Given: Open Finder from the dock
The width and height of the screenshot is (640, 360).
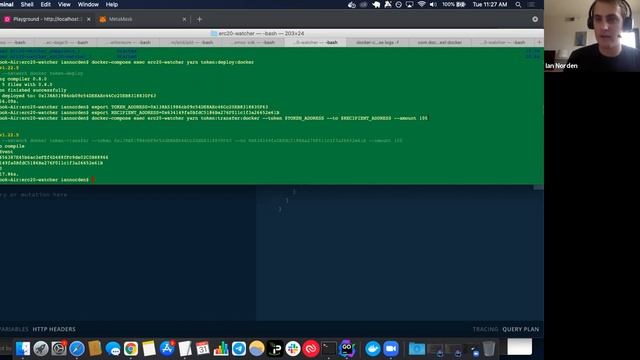Looking at the screenshot, I should [23, 349].
